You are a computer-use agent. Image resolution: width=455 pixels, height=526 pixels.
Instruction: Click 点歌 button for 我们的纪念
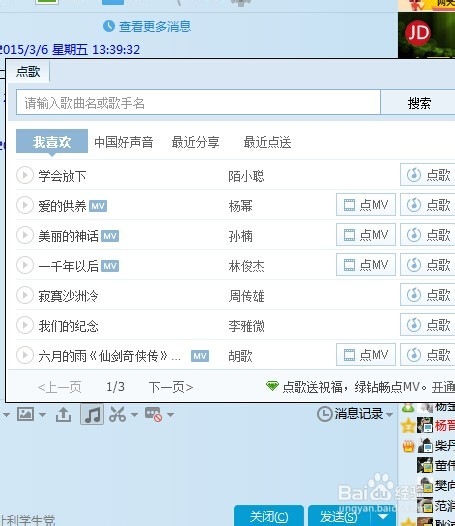427,325
